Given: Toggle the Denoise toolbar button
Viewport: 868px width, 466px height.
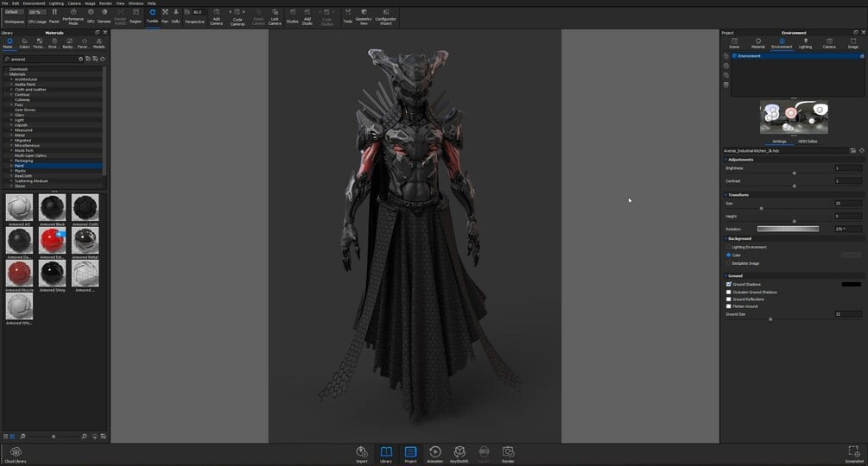Looking at the screenshot, I should coord(104,16).
